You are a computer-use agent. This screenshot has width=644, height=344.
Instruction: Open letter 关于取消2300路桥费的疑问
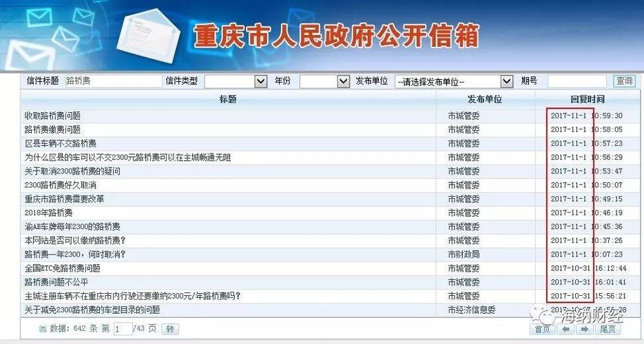click(x=72, y=171)
